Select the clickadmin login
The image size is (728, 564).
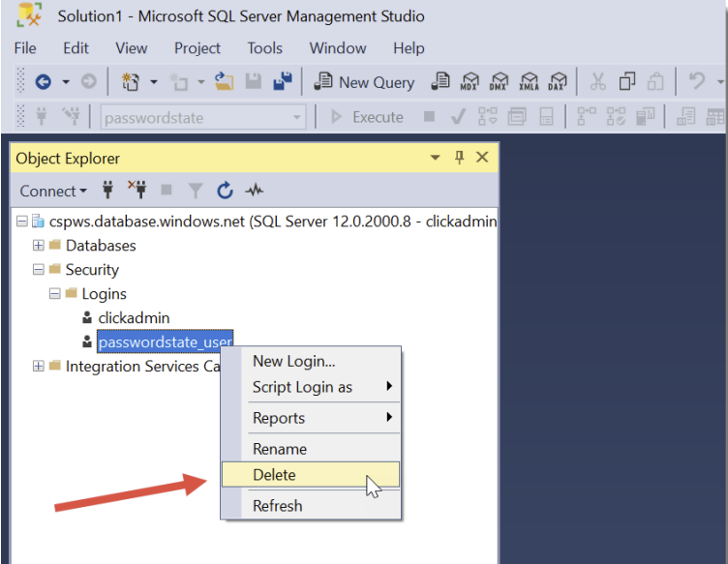[x=134, y=317]
